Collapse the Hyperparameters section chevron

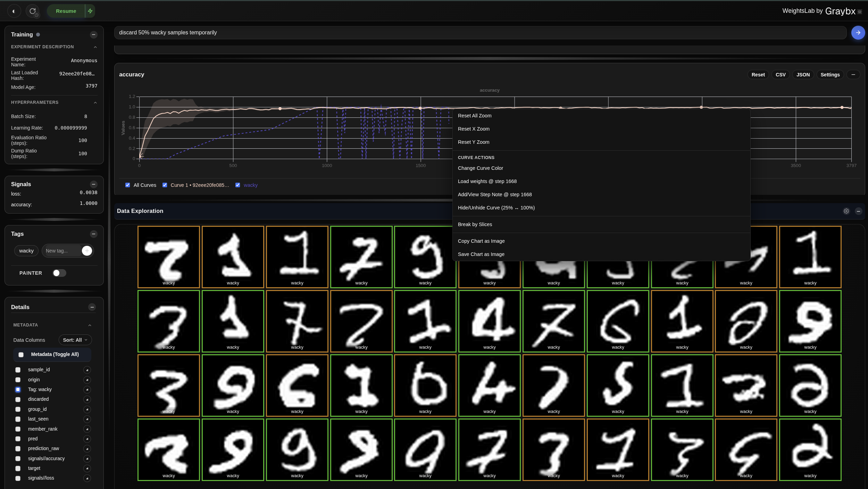95,102
